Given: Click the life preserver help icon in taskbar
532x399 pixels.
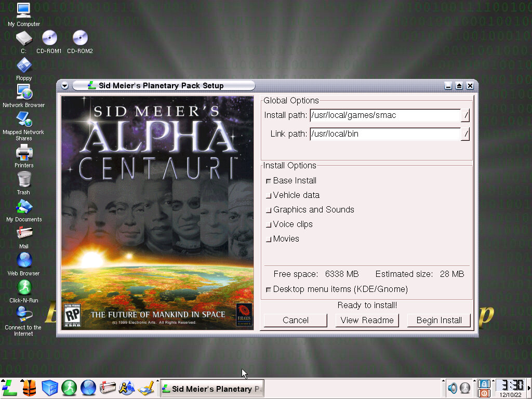Looking at the screenshot, I should click(x=29, y=388).
